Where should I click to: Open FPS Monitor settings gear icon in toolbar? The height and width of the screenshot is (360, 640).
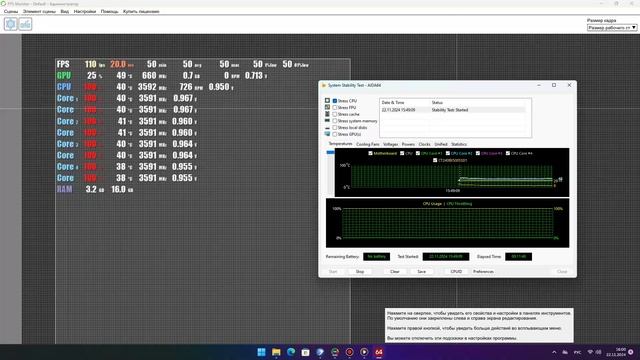pyautogui.click(x=11, y=24)
